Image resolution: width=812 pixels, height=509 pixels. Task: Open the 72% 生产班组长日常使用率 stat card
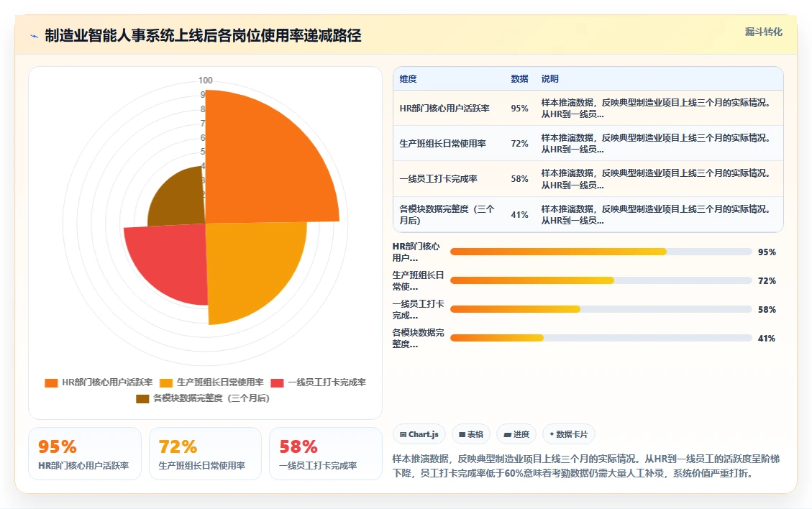pyautogui.click(x=205, y=454)
